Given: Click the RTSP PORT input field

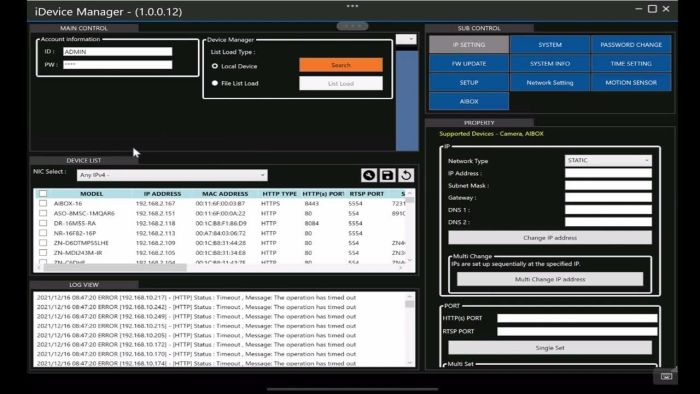Looking at the screenshot, I should click(577, 331).
